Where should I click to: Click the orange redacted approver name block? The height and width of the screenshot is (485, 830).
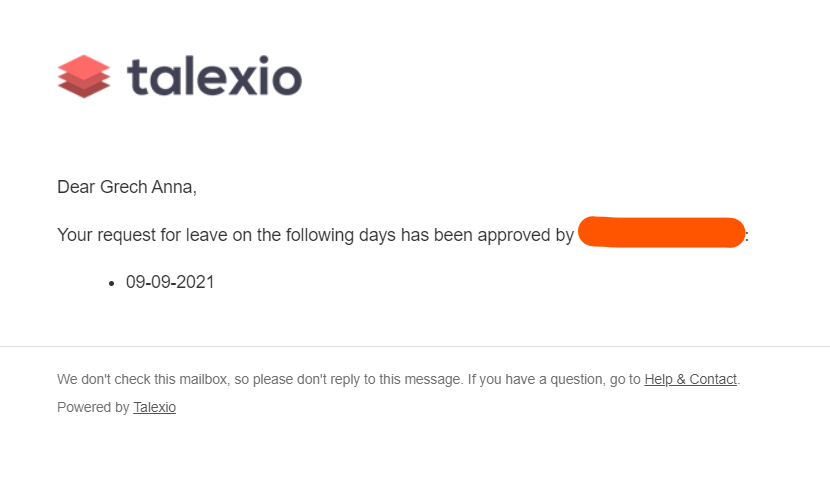point(661,232)
